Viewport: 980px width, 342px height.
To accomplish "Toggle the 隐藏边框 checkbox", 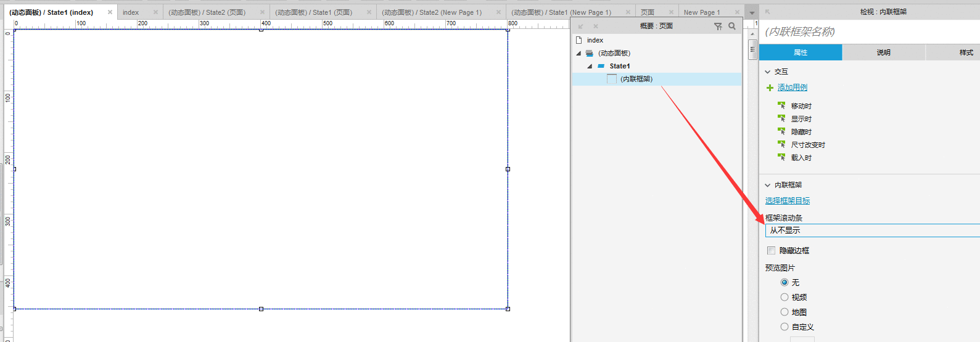I will tap(771, 250).
